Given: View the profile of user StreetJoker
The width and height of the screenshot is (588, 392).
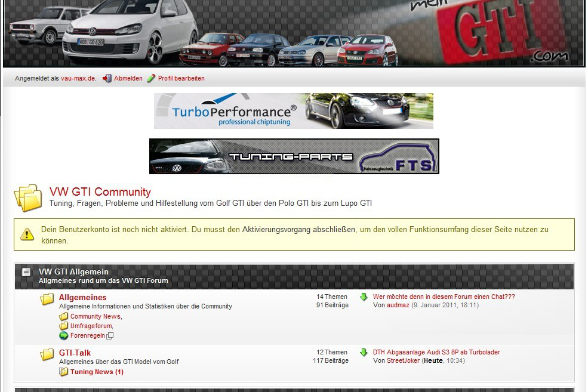Looking at the screenshot, I should [403, 360].
